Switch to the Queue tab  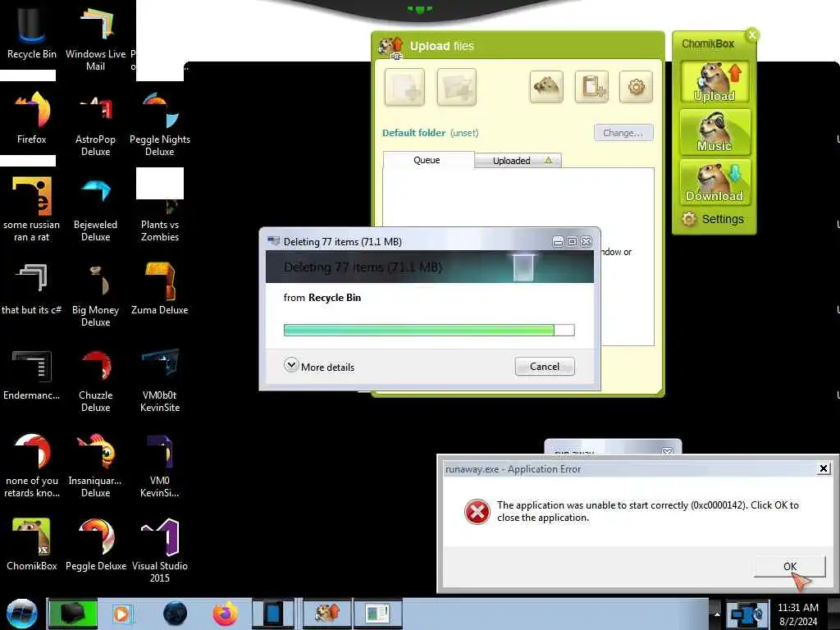click(x=427, y=160)
